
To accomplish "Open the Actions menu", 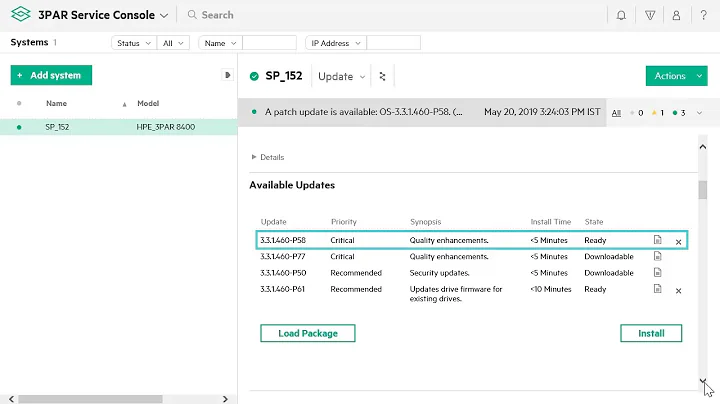I will click(676, 76).
